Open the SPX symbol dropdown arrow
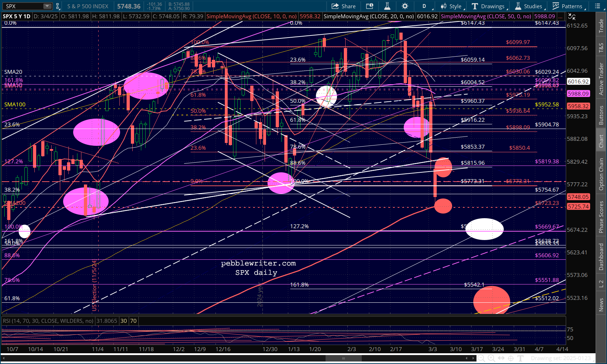 [48, 6]
